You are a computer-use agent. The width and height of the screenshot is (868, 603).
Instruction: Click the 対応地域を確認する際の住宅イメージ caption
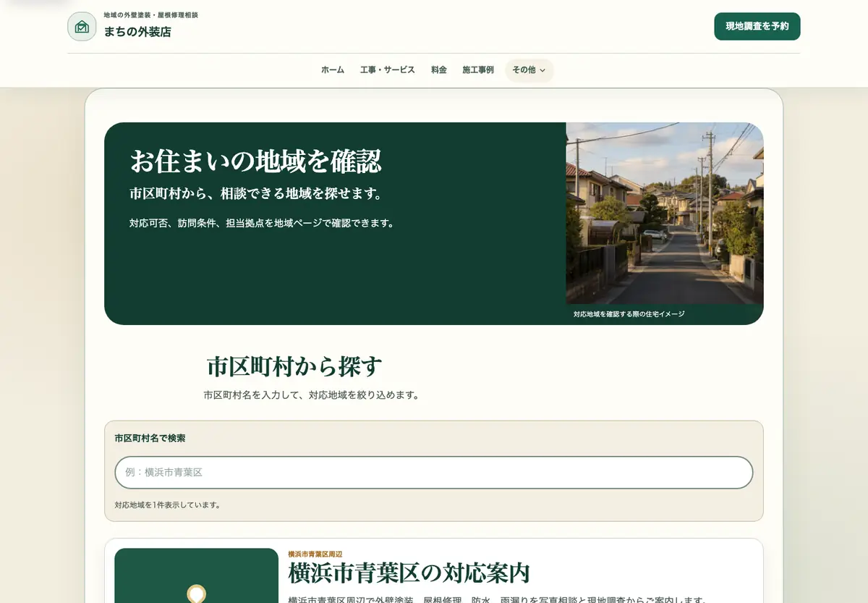629,314
